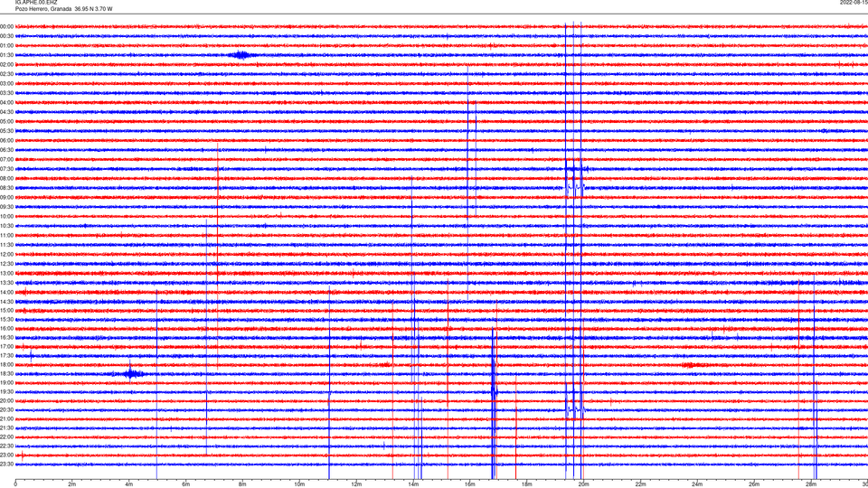Screen dimensions: 868x488
Task: Select the 18:00 trace time label
Action: pos(7,365)
